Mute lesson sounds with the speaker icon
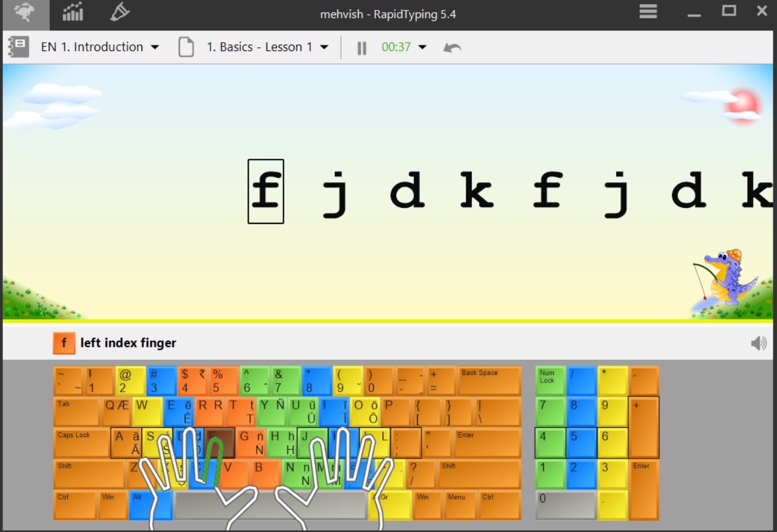The image size is (777, 532). click(759, 343)
